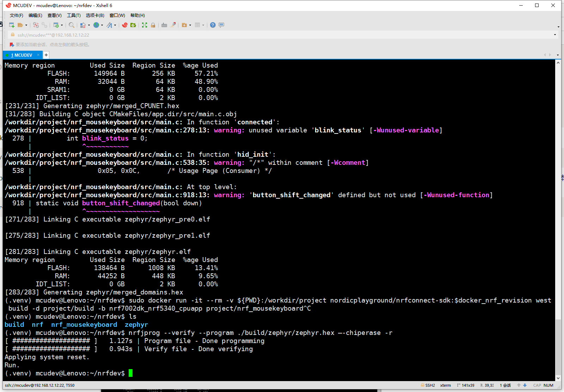Expand the globe encoding dropdown arrow
This screenshot has width=564, height=392.
pyautogui.click(x=102, y=25)
